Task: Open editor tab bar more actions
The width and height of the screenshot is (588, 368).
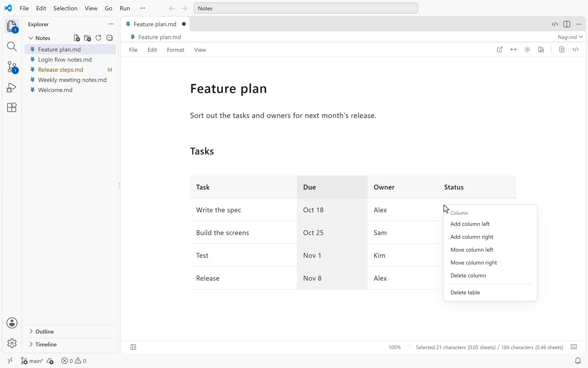Action: [x=579, y=24]
